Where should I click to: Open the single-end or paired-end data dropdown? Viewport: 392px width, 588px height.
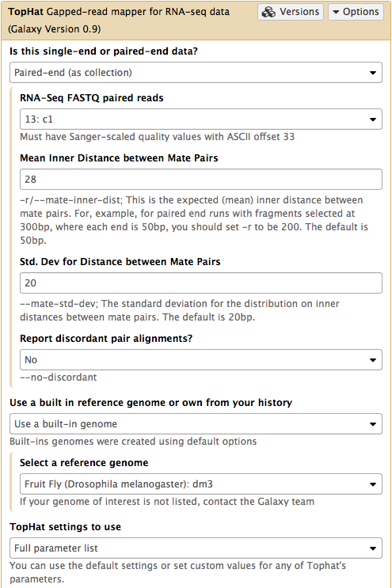tap(196, 72)
